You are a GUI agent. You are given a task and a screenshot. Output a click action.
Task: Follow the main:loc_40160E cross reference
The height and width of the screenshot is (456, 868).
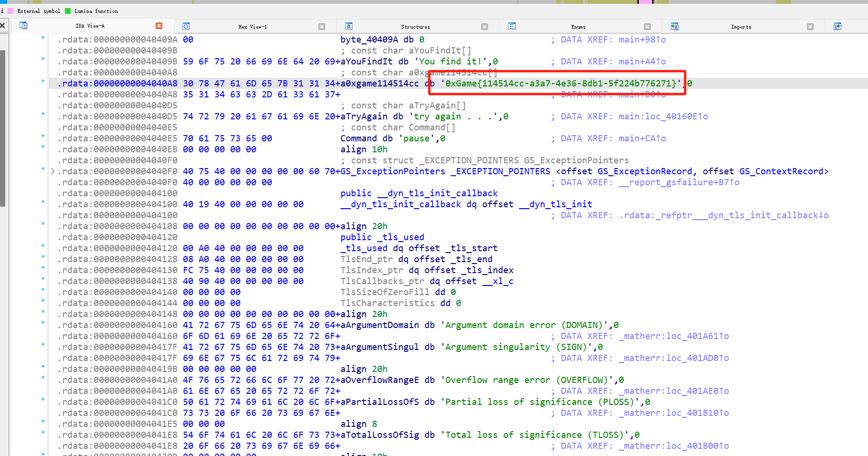point(663,117)
